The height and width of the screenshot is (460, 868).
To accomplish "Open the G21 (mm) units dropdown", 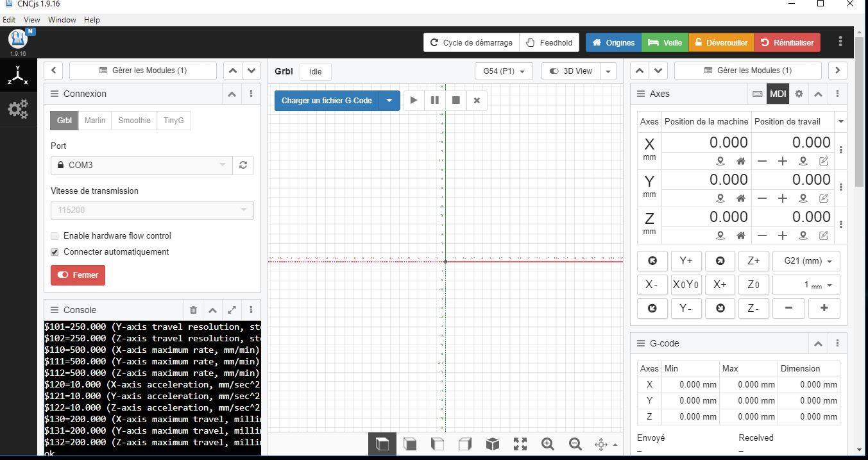I will pyautogui.click(x=806, y=261).
